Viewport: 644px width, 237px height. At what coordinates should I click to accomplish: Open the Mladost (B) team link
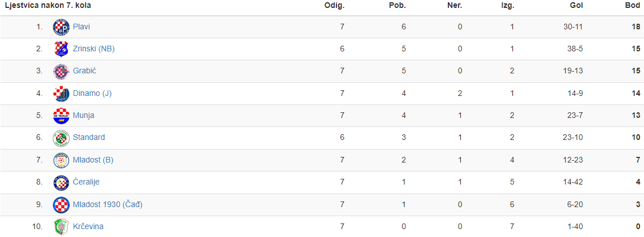pyautogui.click(x=93, y=160)
